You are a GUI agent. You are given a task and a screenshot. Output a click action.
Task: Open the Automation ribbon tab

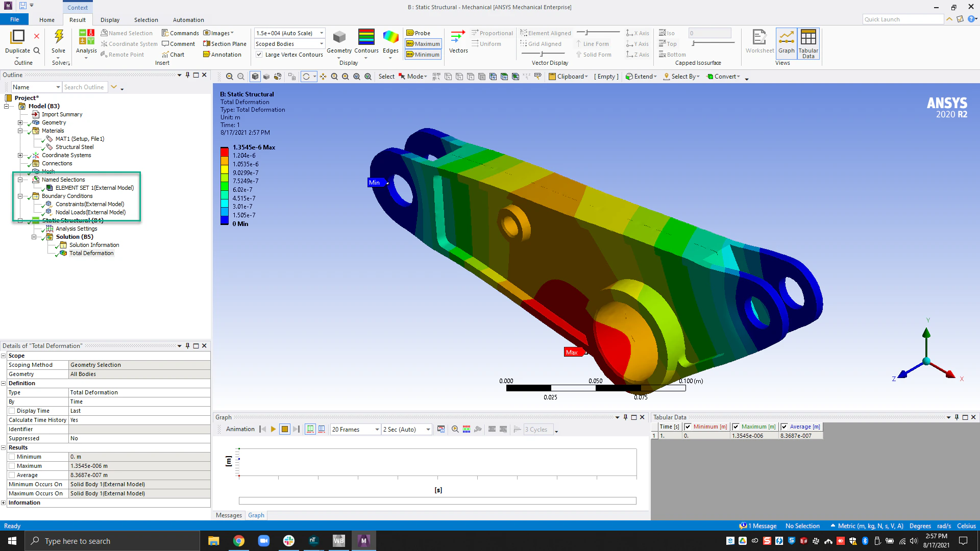[x=188, y=20]
